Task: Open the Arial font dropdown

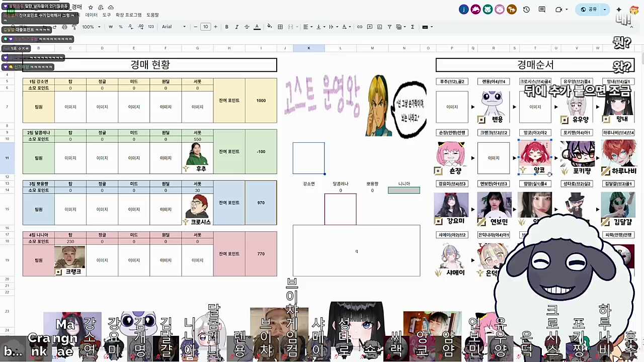Action: (x=174, y=27)
